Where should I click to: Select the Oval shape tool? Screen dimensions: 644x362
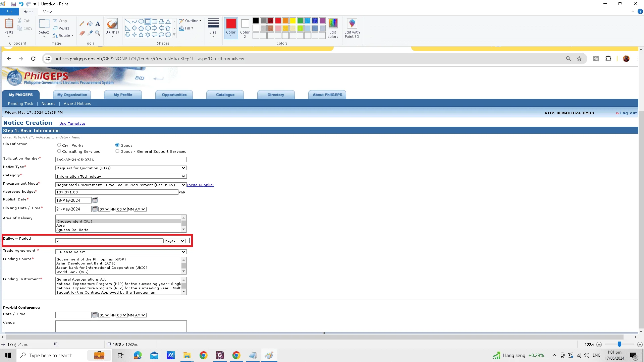(141, 21)
